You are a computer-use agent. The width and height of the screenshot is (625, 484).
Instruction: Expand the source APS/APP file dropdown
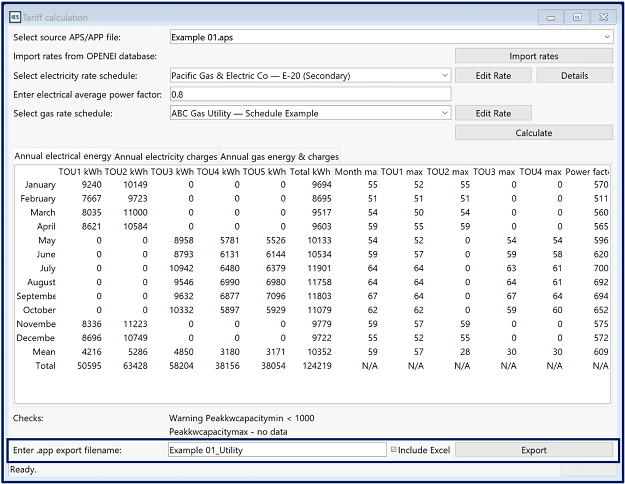coord(607,37)
